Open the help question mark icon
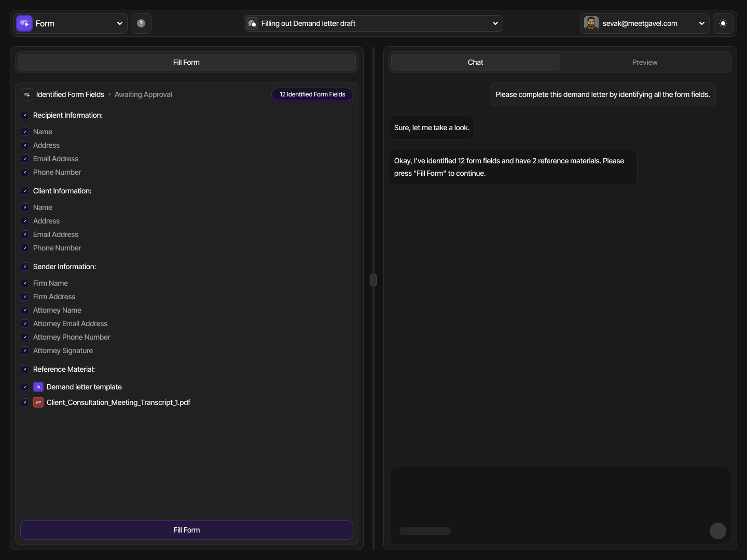 [141, 23]
